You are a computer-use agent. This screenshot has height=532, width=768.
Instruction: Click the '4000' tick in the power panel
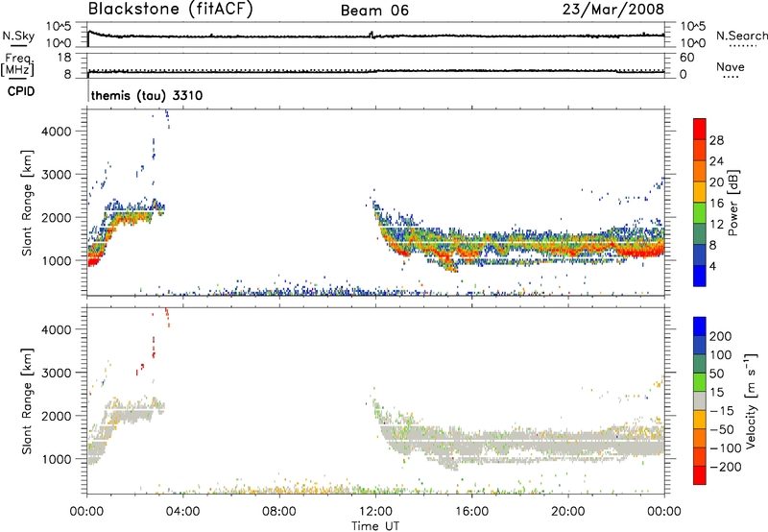tap(56, 132)
